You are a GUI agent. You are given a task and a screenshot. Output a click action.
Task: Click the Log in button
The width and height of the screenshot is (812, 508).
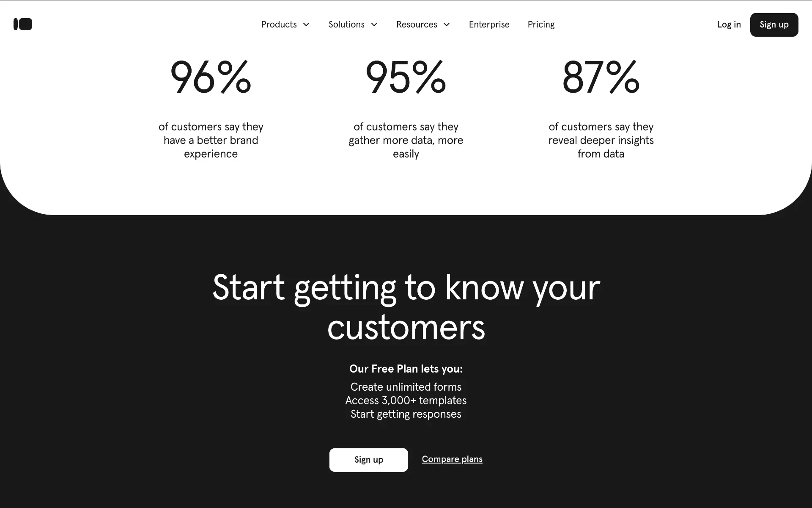point(729,25)
